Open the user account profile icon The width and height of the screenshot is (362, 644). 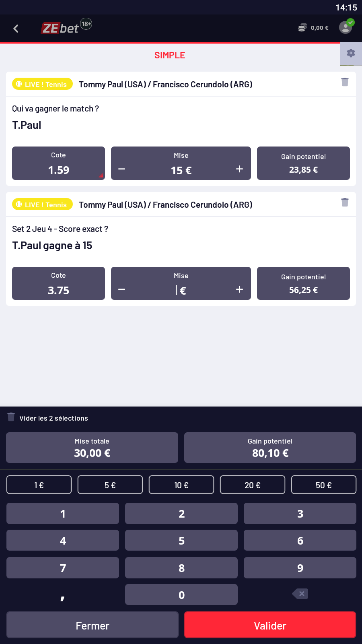click(x=346, y=27)
